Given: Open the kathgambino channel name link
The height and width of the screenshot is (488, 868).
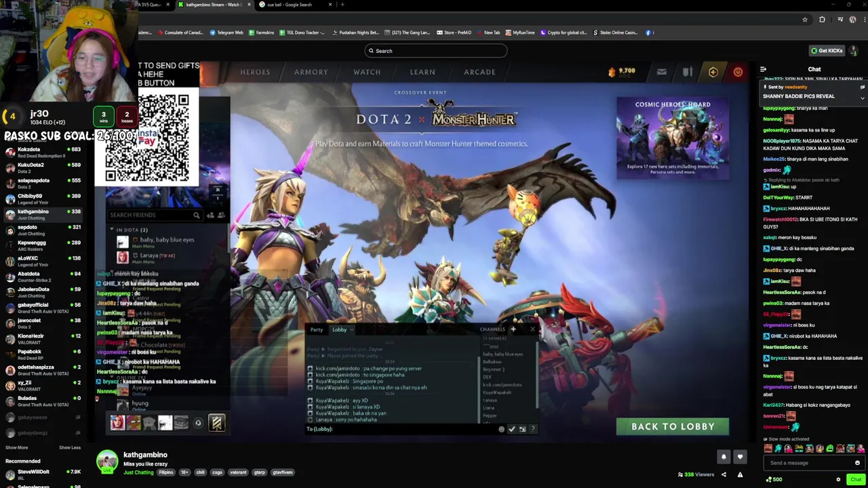Looking at the screenshot, I should (145, 455).
